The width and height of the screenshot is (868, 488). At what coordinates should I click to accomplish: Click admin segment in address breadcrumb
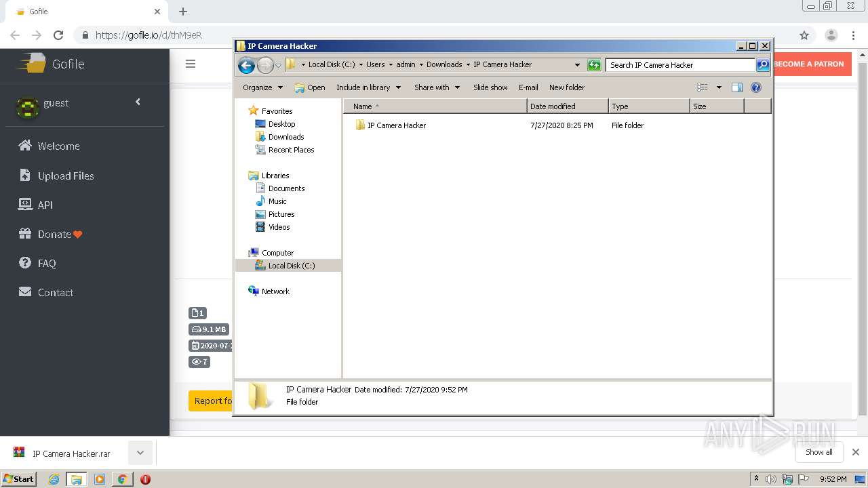tap(406, 65)
